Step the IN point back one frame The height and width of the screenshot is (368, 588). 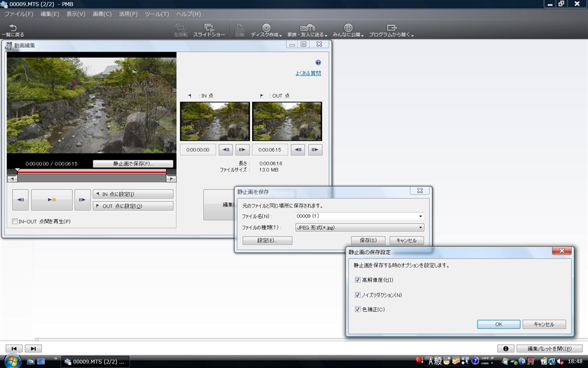tap(226, 150)
